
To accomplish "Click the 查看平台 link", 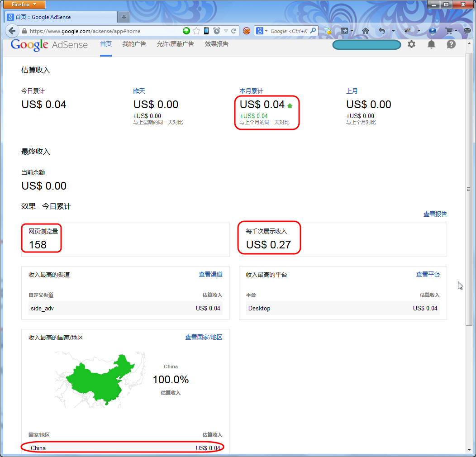I will point(428,275).
